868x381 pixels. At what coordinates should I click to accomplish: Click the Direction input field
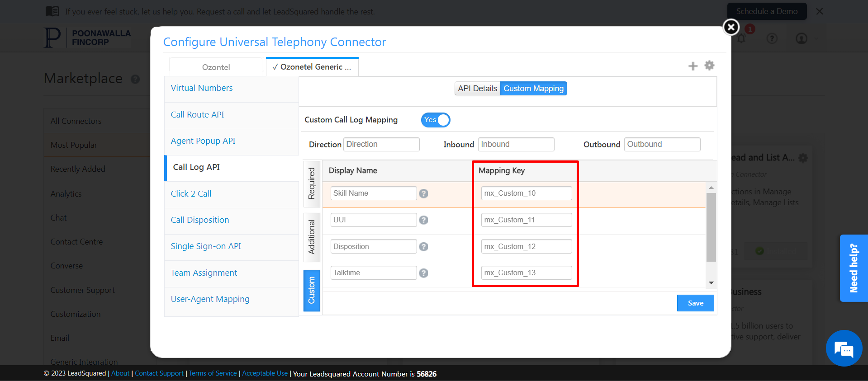381,144
